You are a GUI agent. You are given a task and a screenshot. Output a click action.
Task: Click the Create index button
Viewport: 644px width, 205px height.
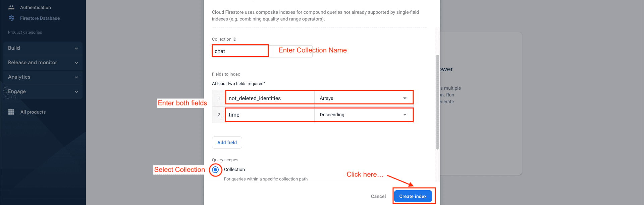tap(413, 196)
